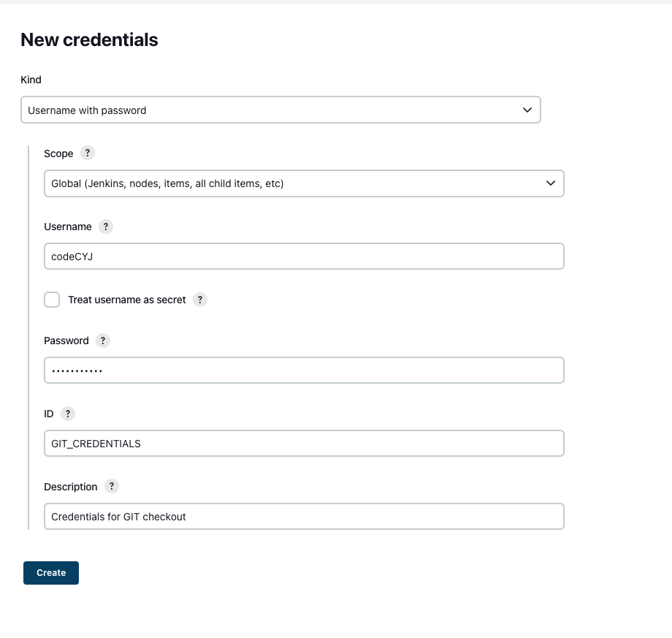The height and width of the screenshot is (638, 672).
Task: Click the Description label text
Action: click(x=71, y=487)
